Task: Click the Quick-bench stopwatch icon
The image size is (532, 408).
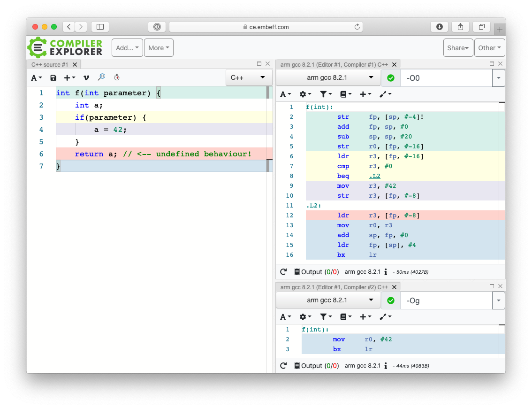Action: 117,77
